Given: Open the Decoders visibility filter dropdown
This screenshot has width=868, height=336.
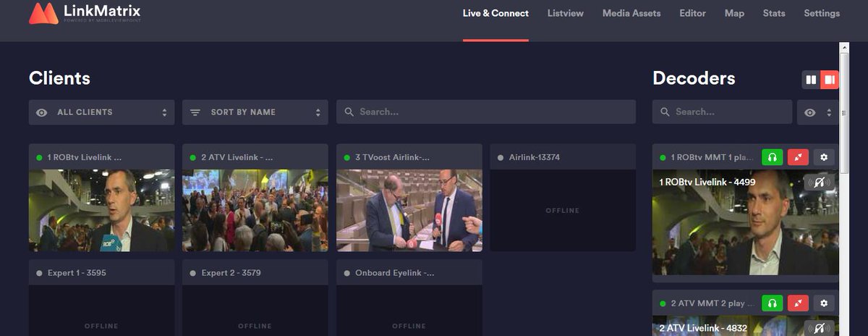Looking at the screenshot, I should click(818, 112).
